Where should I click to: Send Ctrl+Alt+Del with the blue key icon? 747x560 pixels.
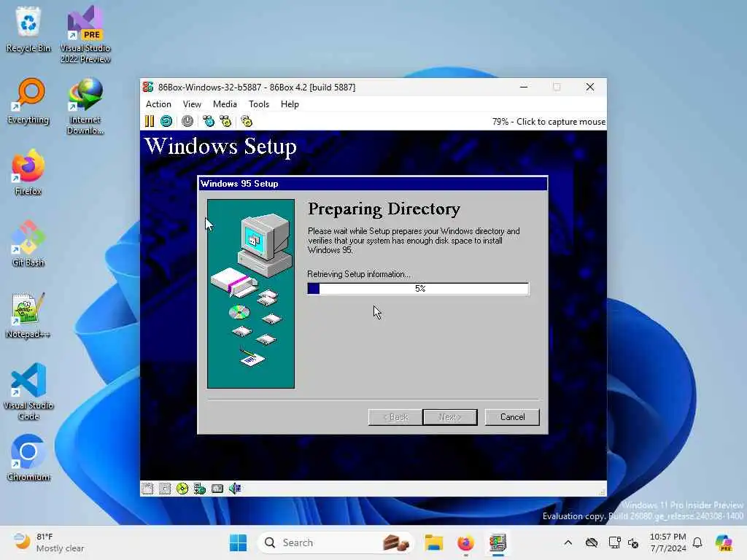point(208,122)
